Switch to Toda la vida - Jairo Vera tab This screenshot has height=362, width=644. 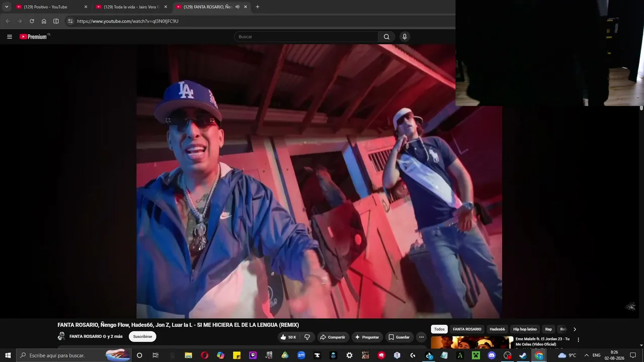pos(131,7)
